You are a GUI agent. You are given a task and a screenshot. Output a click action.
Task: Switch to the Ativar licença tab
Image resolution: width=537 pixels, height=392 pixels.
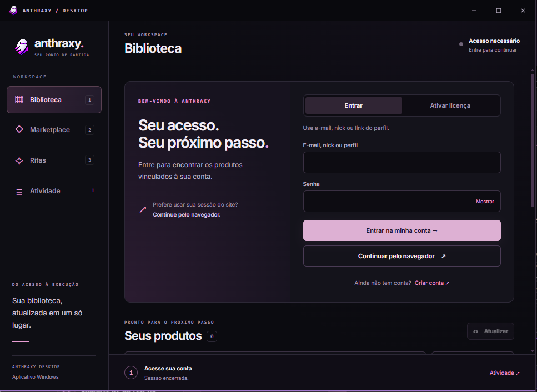coord(450,105)
